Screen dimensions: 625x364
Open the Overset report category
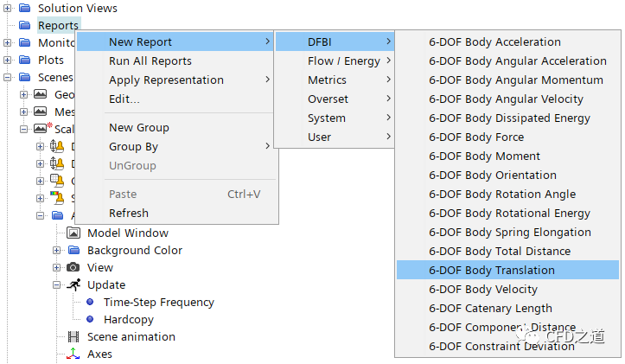(335, 99)
